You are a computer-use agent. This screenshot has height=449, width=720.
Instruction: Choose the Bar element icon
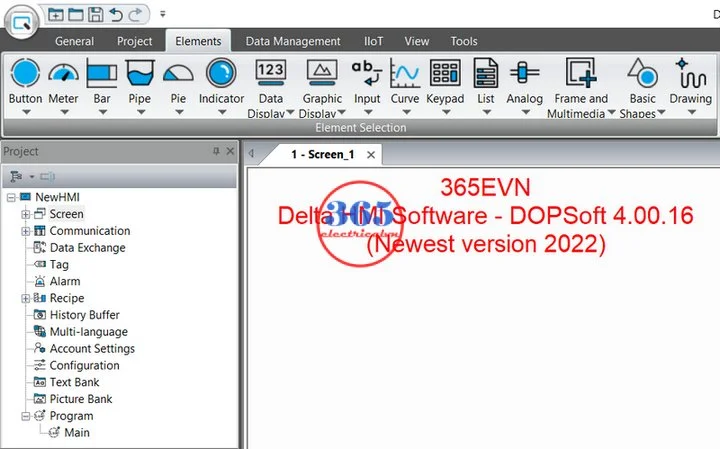click(x=102, y=74)
